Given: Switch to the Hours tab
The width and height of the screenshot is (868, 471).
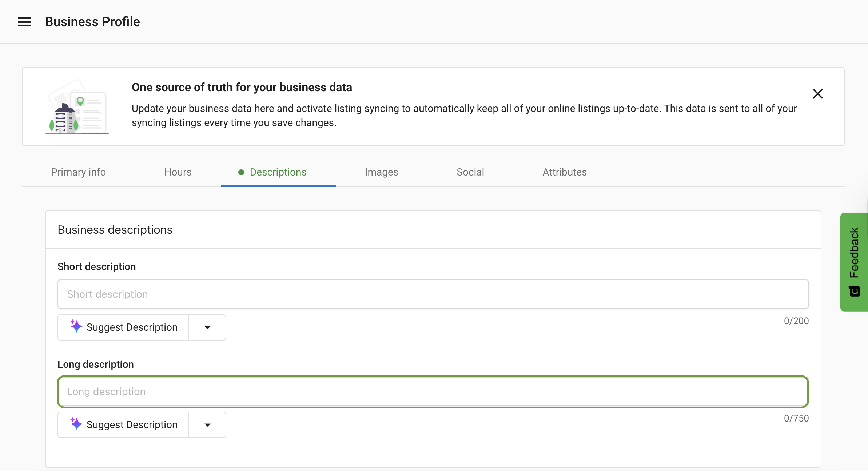Looking at the screenshot, I should (178, 172).
